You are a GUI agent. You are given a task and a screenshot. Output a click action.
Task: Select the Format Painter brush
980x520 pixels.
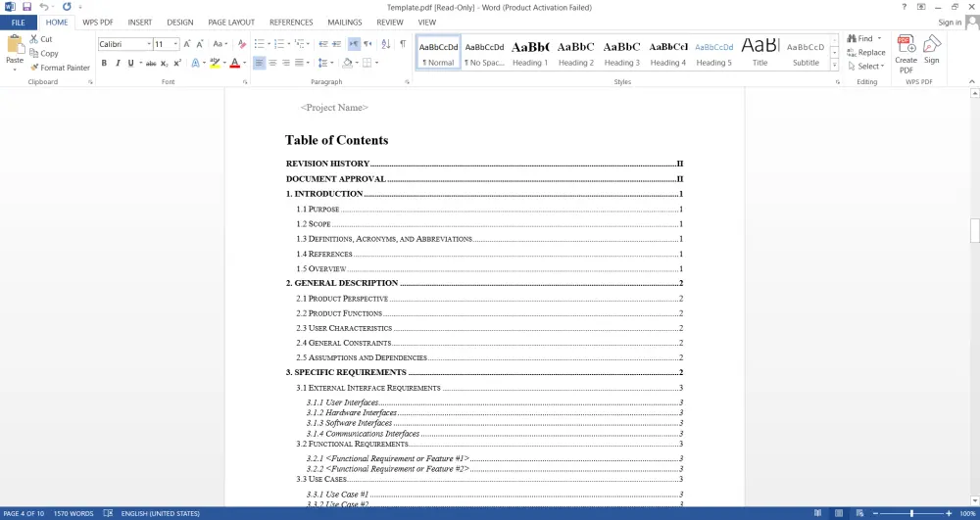34,68
